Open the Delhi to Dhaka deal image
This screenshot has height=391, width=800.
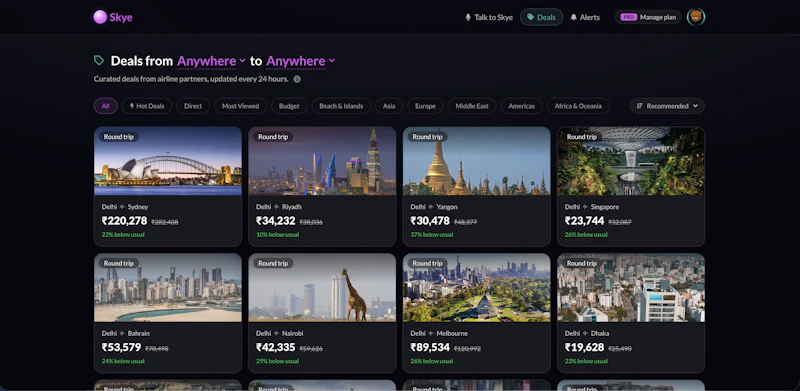(631, 287)
